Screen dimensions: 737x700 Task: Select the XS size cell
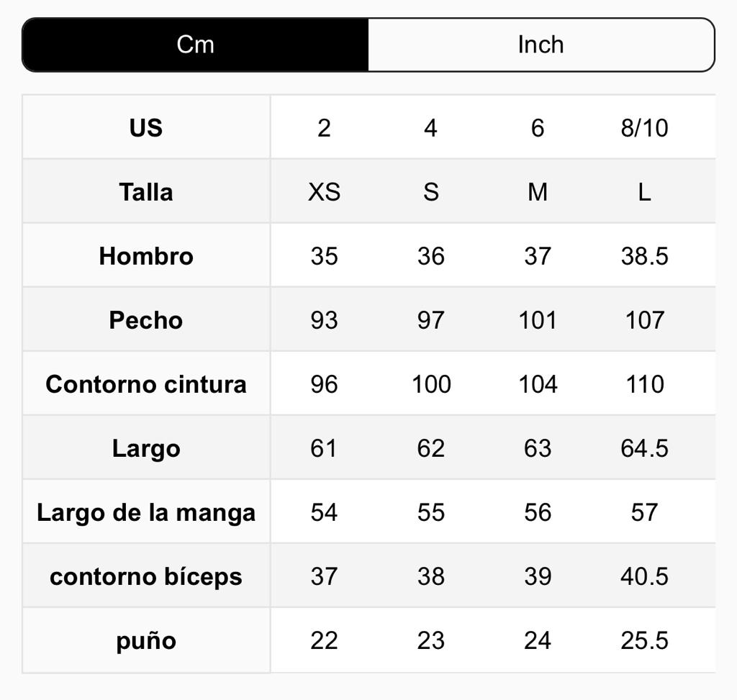[x=324, y=192]
